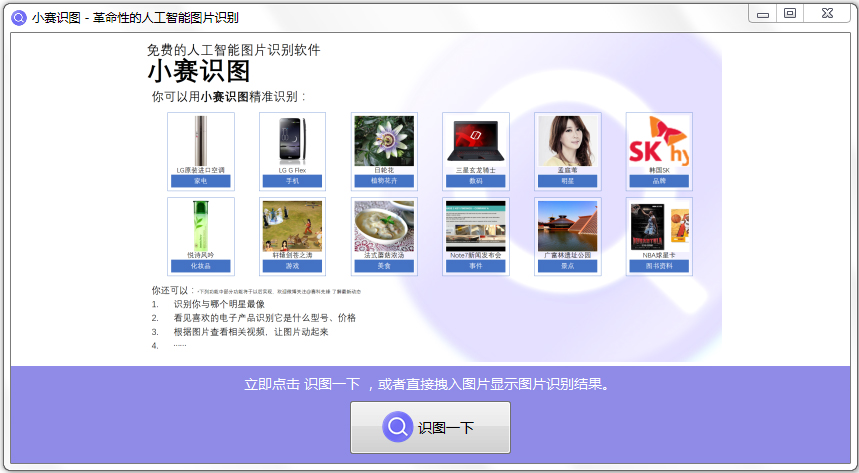Screen dimensions: 859x473
Task: Click the line about 电子产品 型号、价格
Action: click(x=265, y=318)
